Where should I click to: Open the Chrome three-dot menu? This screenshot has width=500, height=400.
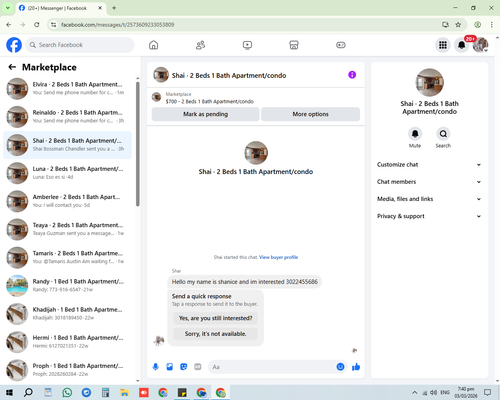(x=492, y=25)
